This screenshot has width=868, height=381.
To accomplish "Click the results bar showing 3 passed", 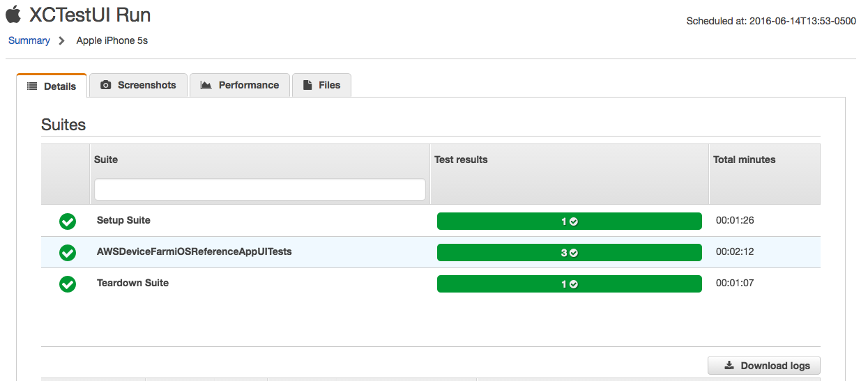I will [x=569, y=253].
